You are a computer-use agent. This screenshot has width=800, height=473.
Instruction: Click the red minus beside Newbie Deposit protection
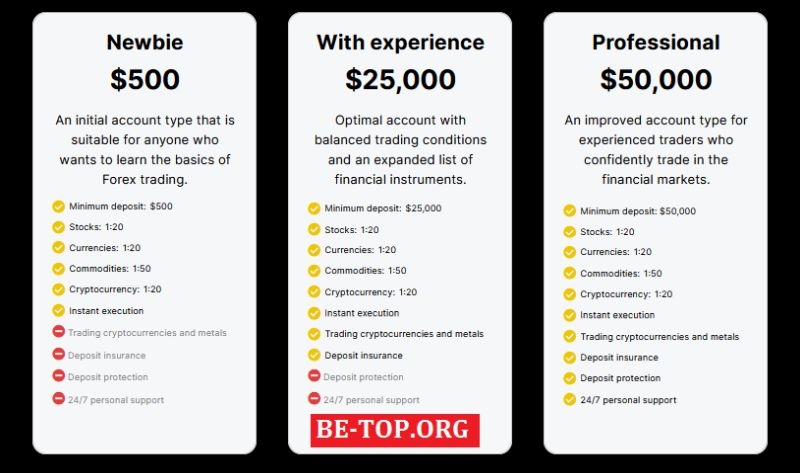click(58, 377)
